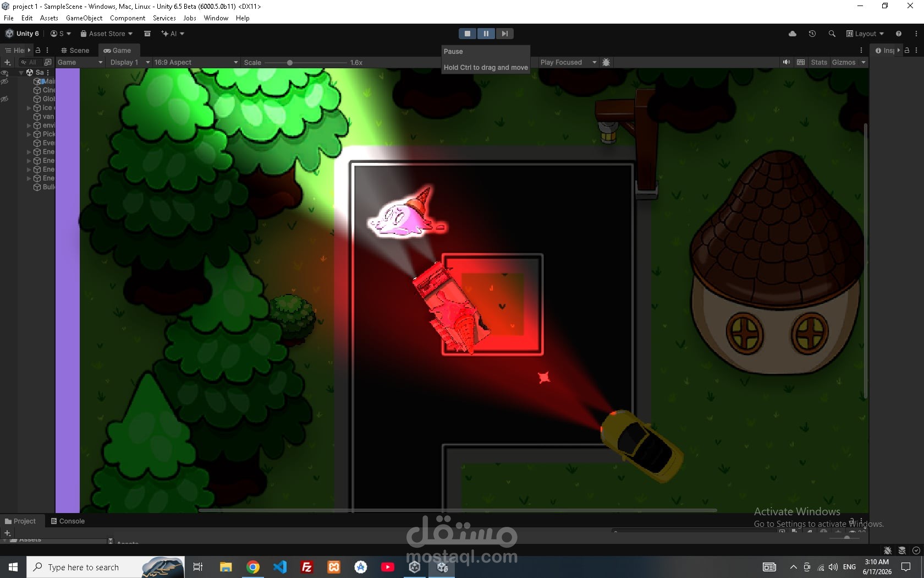The width and height of the screenshot is (924, 578).
Task: Open the Gizmos dropdown arrow
Action: point(864,62)
